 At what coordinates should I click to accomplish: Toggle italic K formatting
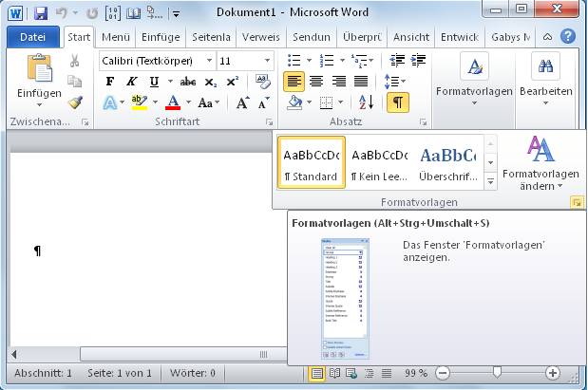[x=132, y=82]
